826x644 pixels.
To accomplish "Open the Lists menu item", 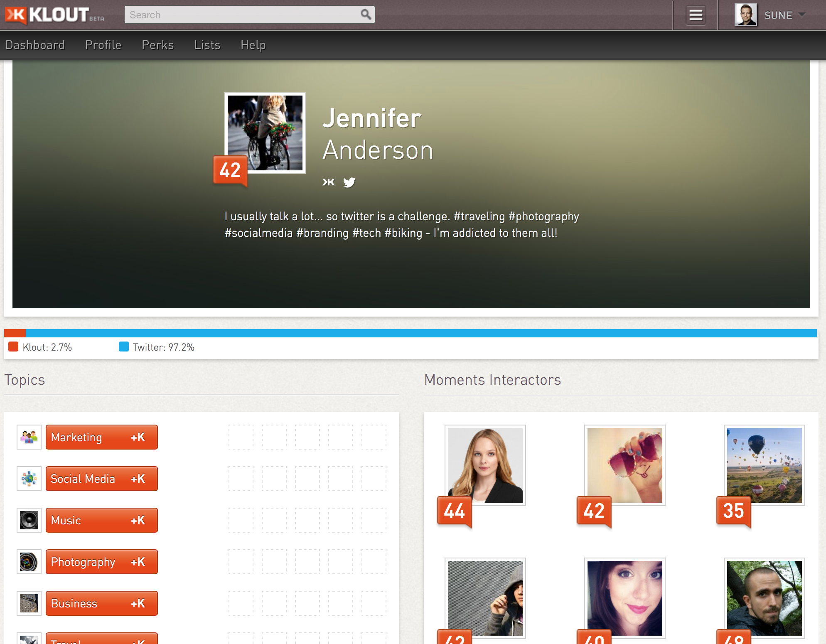I will click(x=207, y=45).
